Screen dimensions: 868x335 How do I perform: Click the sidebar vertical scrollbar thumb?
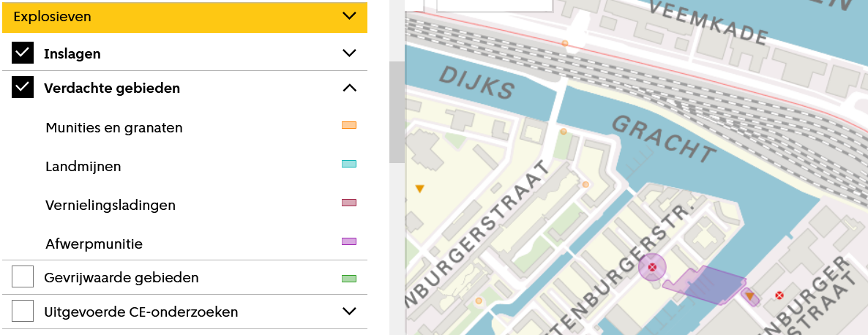click(x=397, y=112)
